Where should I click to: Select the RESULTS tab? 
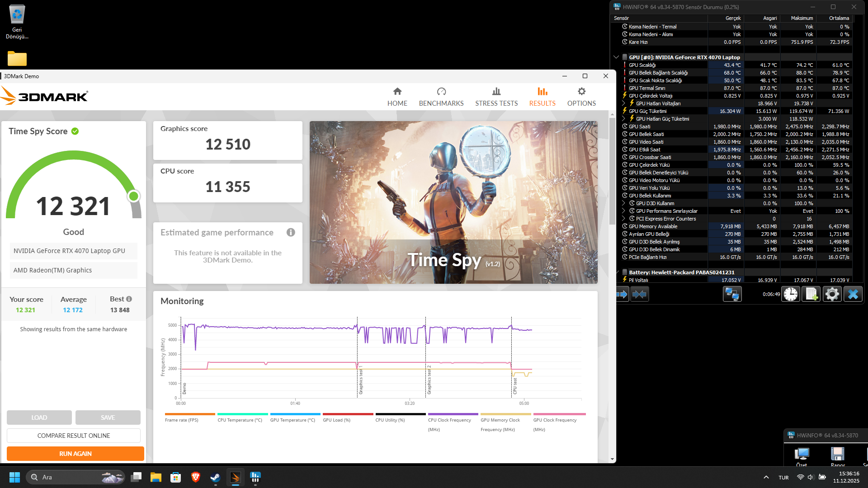pos(542,97)
